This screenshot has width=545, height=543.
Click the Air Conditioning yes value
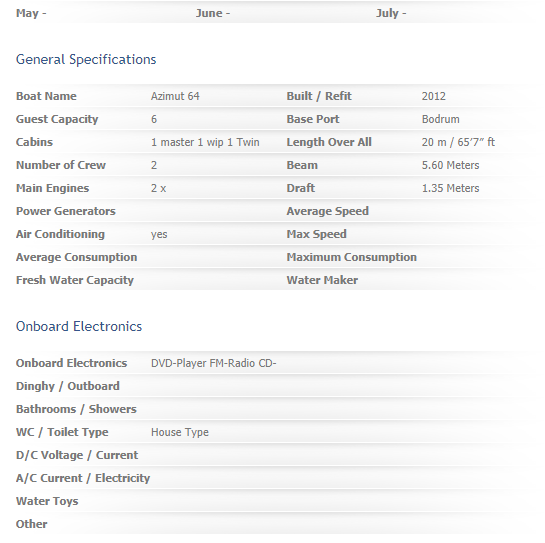tap(159, 235)
